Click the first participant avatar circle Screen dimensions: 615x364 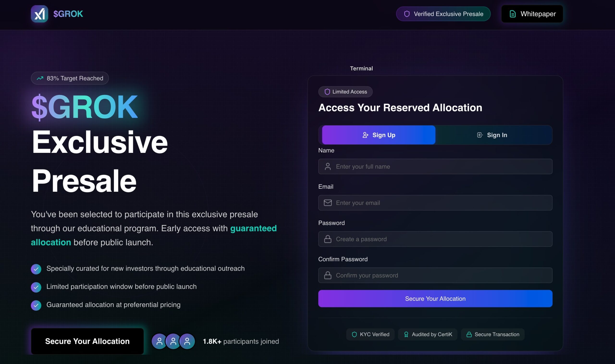tap(159, 341)
